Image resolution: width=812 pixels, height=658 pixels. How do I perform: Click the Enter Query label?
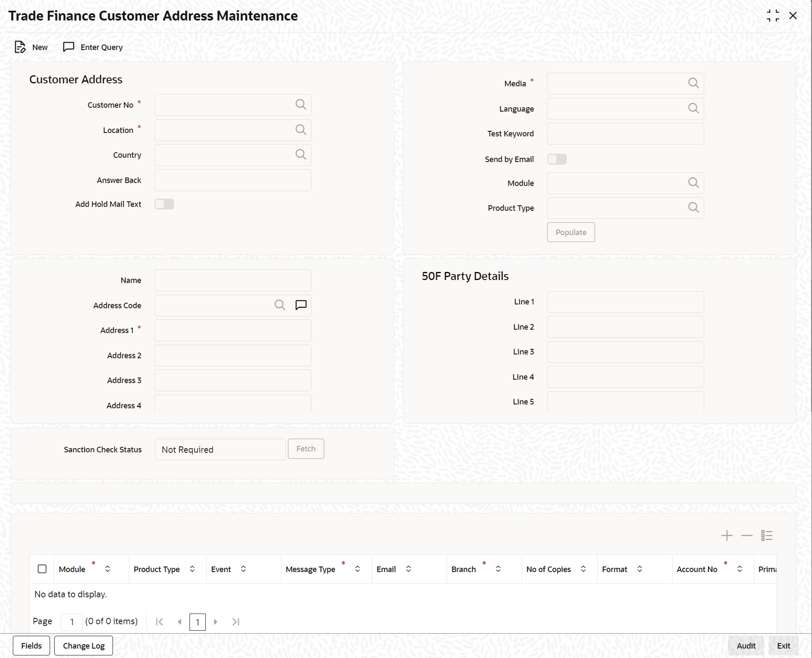pos(102,47)
